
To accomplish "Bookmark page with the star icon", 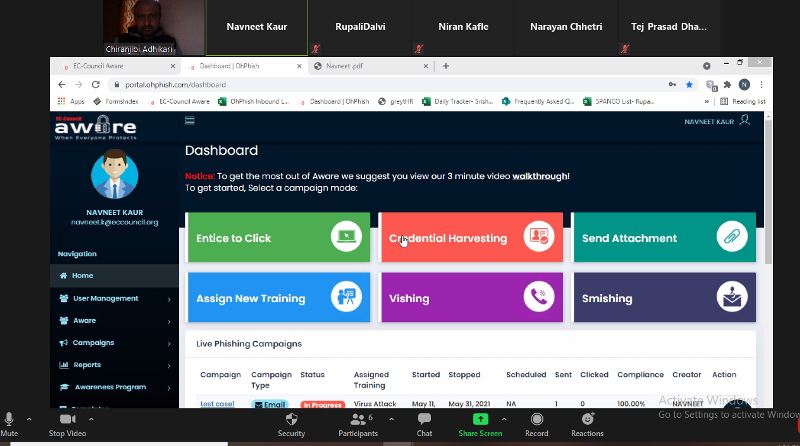I will pos(689,85).
